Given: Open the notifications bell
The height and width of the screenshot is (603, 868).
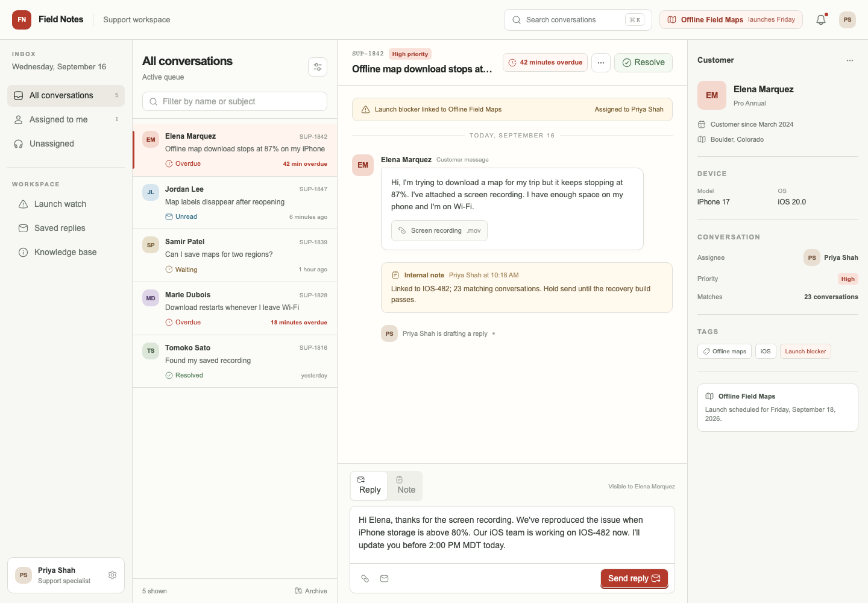Looking at the screenshot, I should point(821,20).
